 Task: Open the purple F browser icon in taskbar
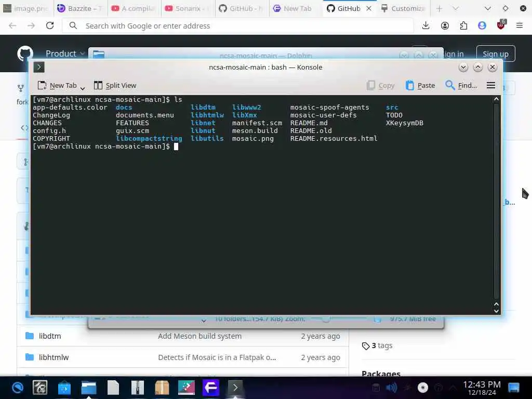[x=211, y=388]
